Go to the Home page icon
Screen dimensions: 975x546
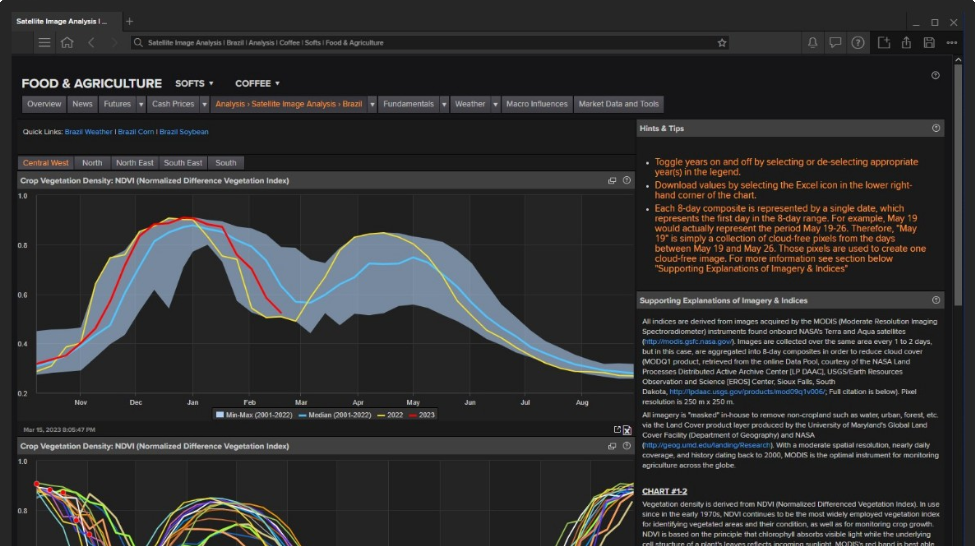67,43
